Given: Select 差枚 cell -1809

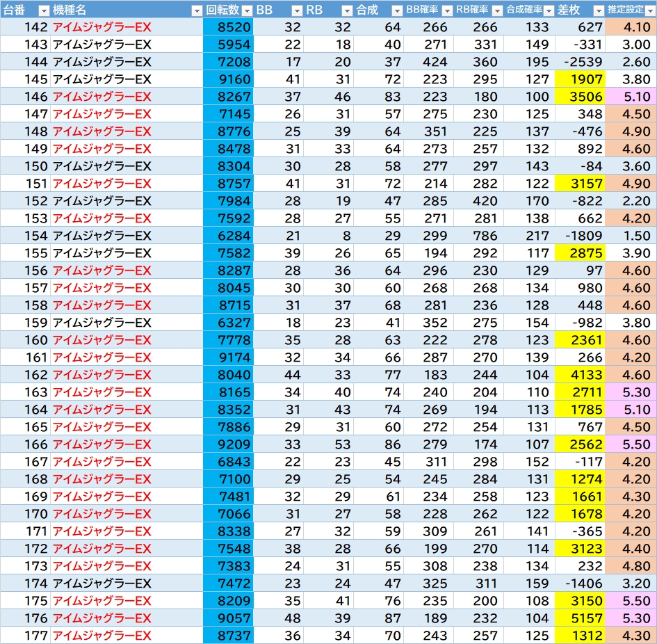Looking at the screenshot, I should coord(580,236).
